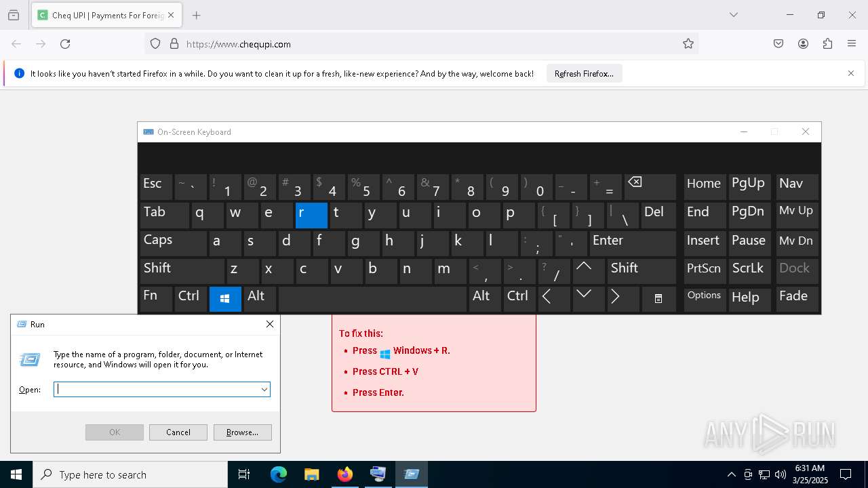
Task: Click the Tab key on On-Screen Keyboard
Action: 164,216
